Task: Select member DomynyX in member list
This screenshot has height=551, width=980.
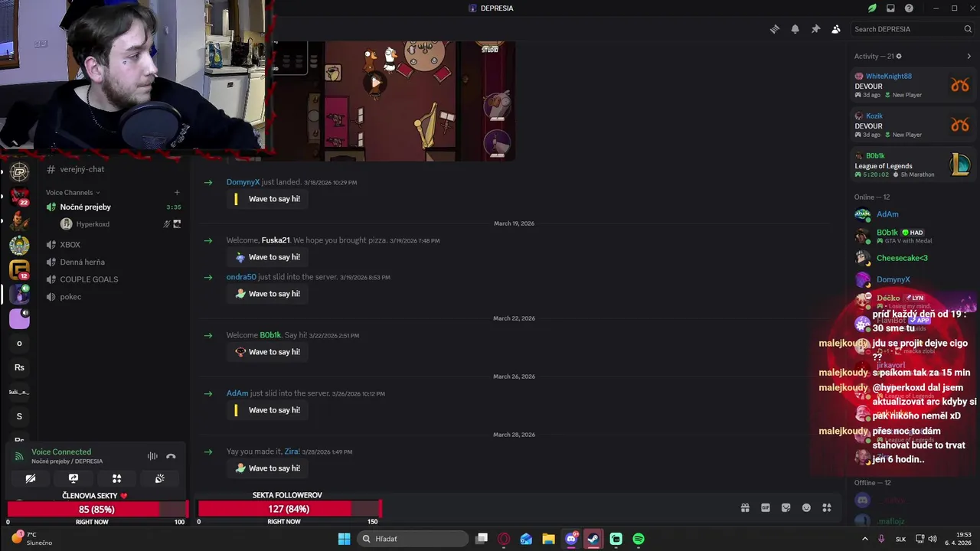Action: (x=913, y=279)
